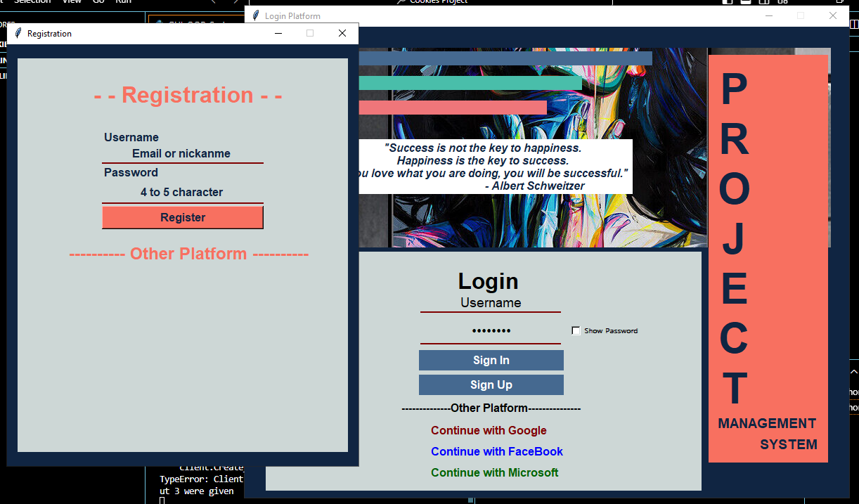The image size is (859, 504).
Task: Select Continue with Google link
Action: pyautogui.click(x=489, y=430)
